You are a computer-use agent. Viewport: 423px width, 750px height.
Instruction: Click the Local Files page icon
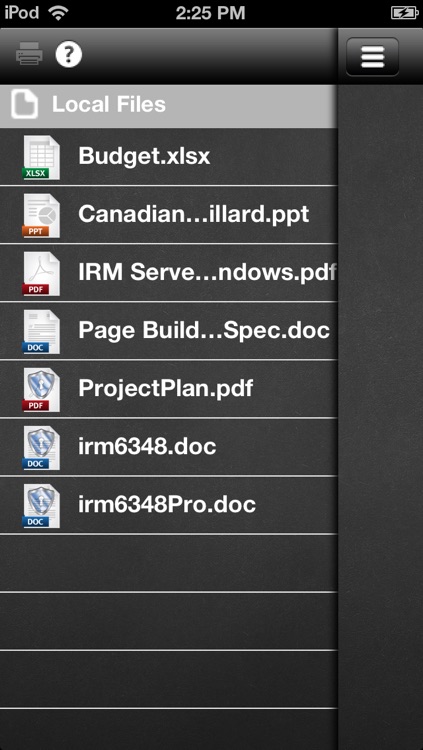click(x=24, y=105)
